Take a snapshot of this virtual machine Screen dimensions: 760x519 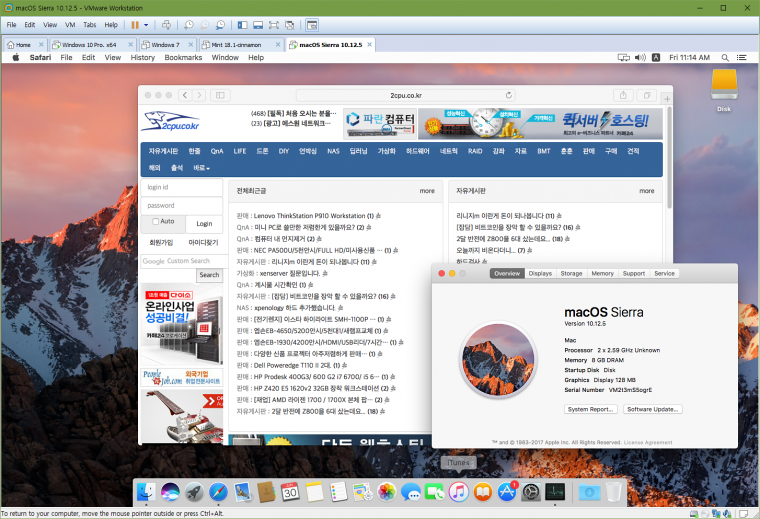189,25
